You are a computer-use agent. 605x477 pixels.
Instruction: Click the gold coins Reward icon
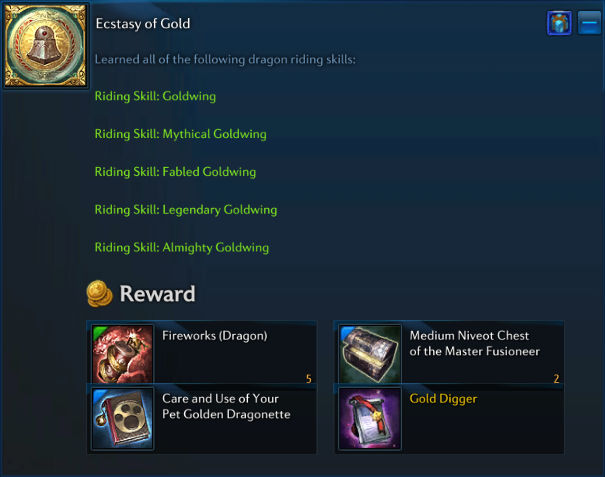pyautogui.click(x=99, y=294)
